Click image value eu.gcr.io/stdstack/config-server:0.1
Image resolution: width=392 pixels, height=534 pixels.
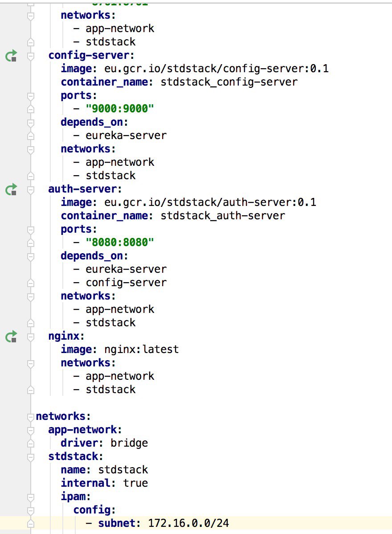[x=216, y=69]
